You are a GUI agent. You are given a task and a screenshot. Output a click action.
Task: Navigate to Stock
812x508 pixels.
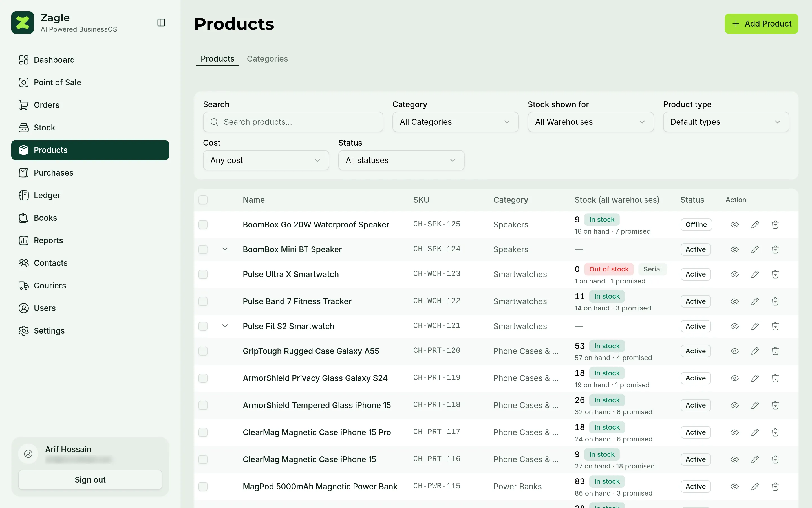[x=90, y=127]
